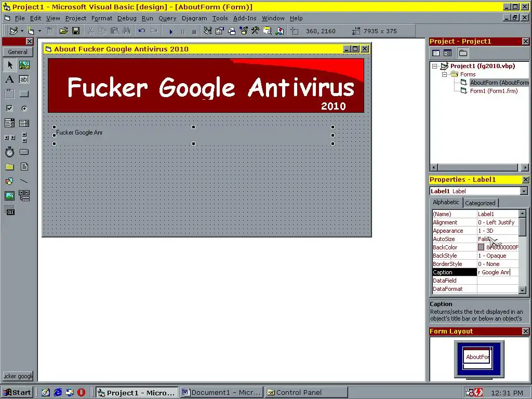532x399 pixels.
Task: Switch to the Alphabetic properties tab
Action: click(446, 202)
